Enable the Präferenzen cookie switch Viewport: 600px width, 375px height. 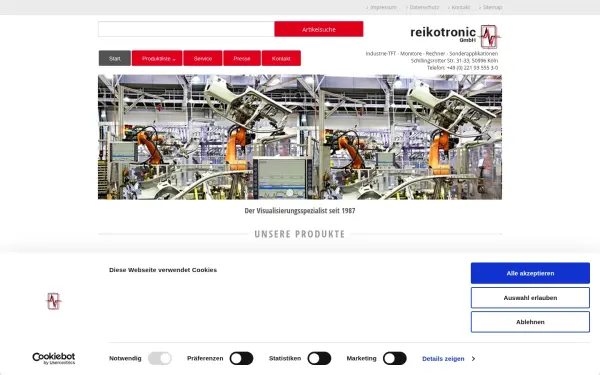[241, 359]
